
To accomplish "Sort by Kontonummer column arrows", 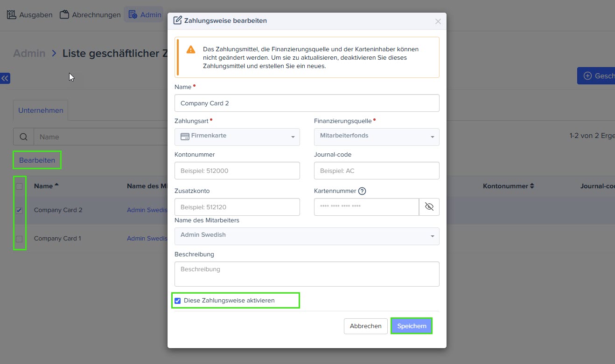I will click(x=531, y=186).
